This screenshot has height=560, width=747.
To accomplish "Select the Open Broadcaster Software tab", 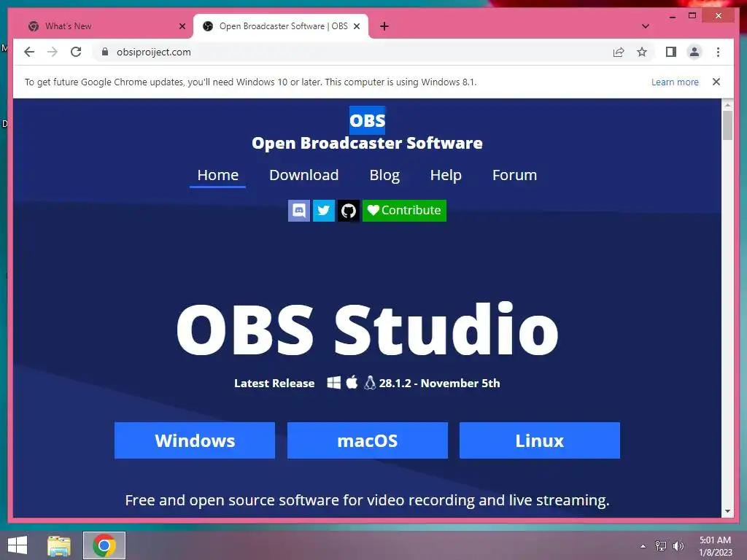I will (281, 26).
